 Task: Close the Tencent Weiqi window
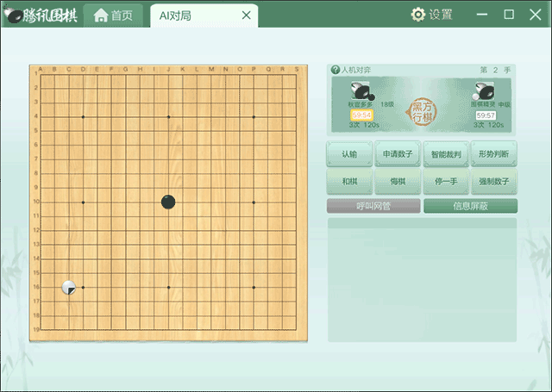[x=536, y=15]
